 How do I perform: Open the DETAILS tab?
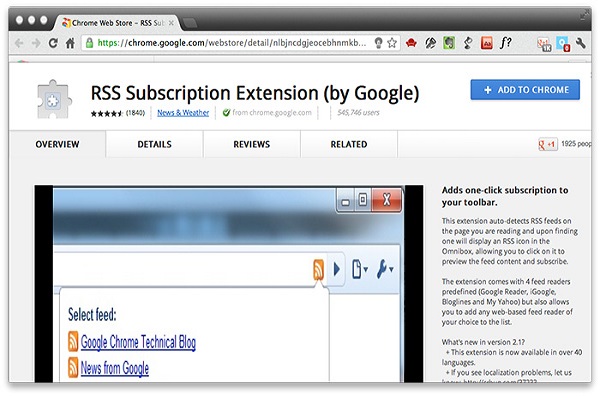154,144
